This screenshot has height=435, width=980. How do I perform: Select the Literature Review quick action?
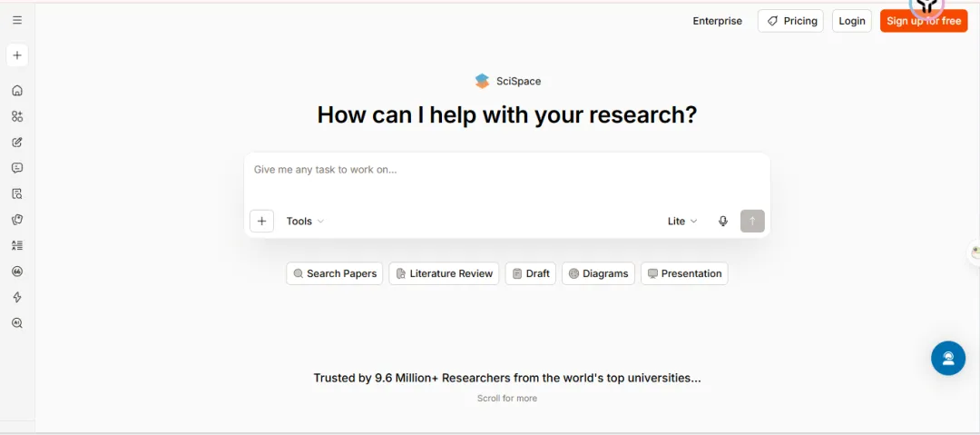coord(444,273)
